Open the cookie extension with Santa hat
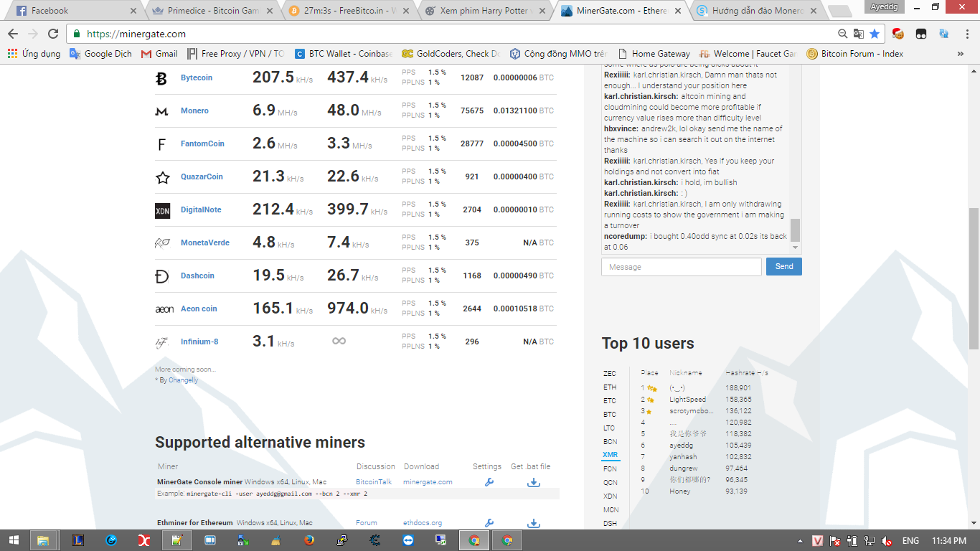The height and width of the screenshot is (551, 980). pos(897,34)
